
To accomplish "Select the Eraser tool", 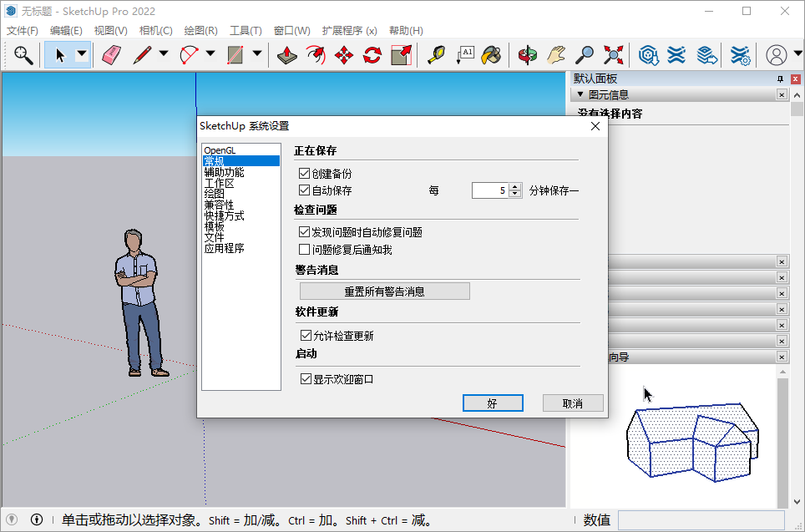I will (x=110, y=54).
